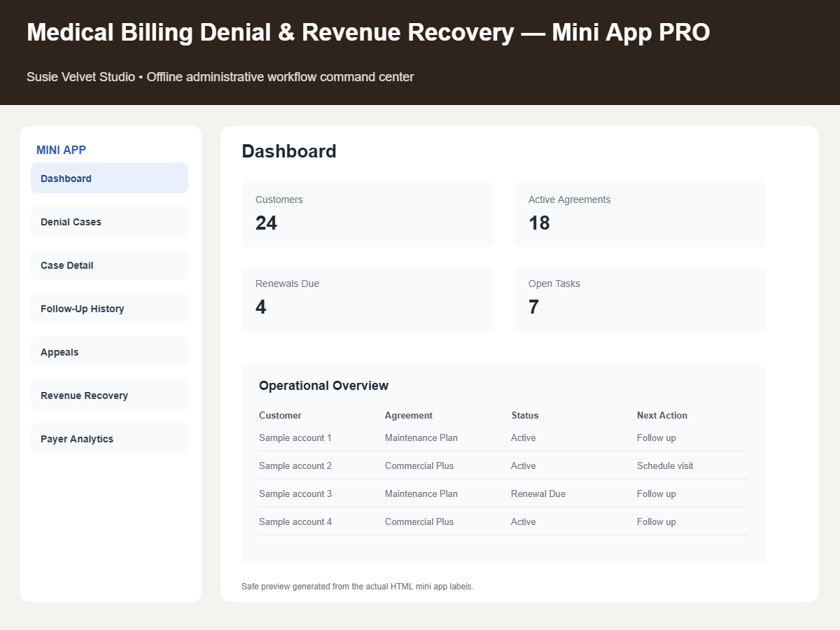The width and height of the screenshot is (840, 630).
Task: Click the Next Action column header
Action: pos(662,415)
